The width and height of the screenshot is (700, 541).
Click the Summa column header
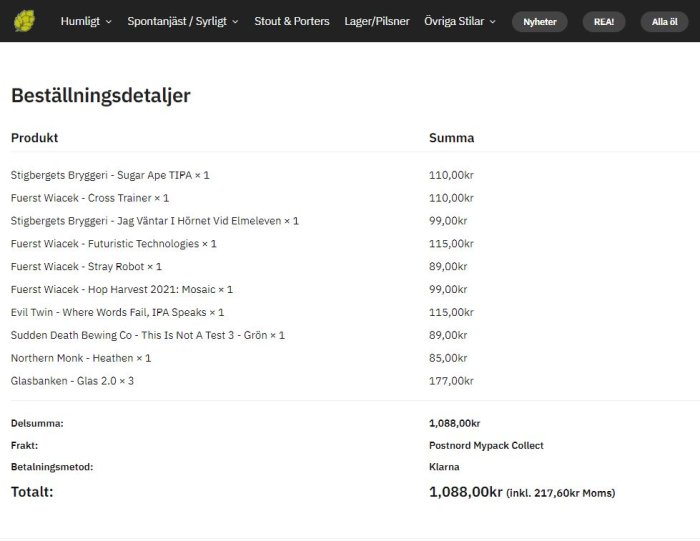coord(451,138)
